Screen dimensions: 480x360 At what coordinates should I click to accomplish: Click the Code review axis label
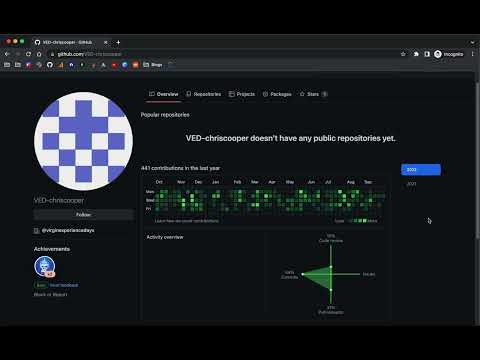click(x=331, y=238)
